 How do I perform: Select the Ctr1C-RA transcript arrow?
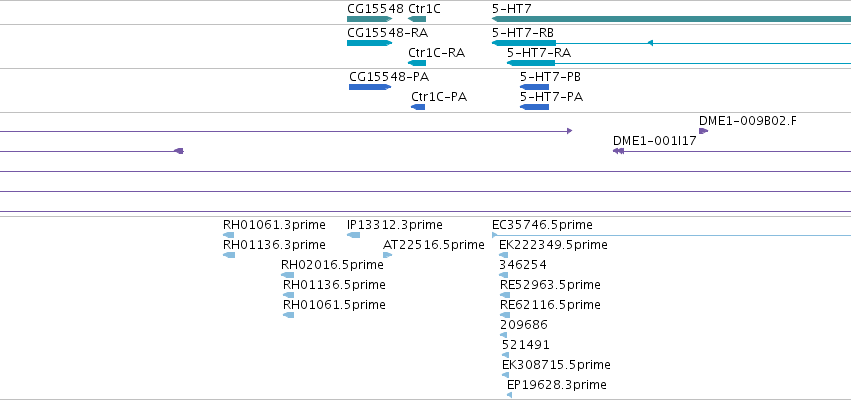[x=417, y=63]
